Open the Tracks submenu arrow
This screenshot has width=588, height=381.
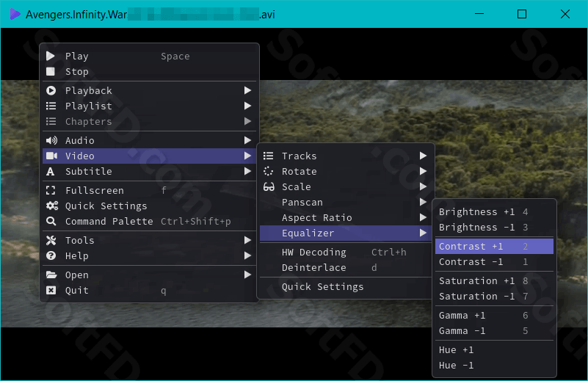(x=423, y=156)
